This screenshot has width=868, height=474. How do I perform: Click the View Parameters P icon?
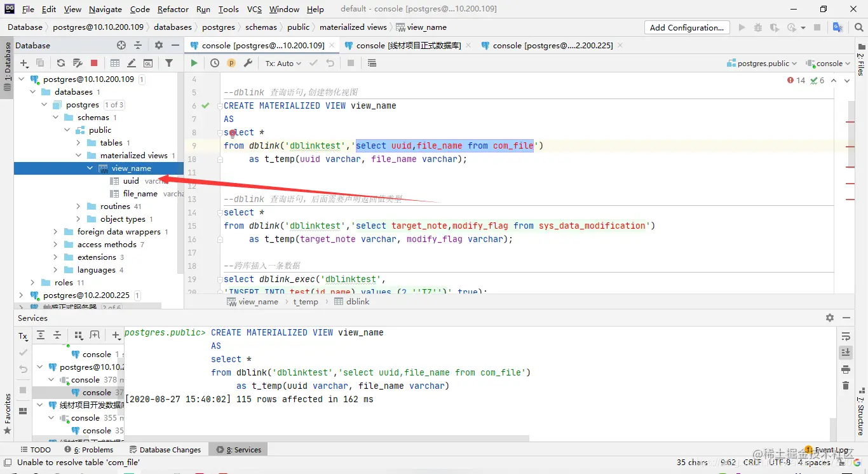click(231, 63)
